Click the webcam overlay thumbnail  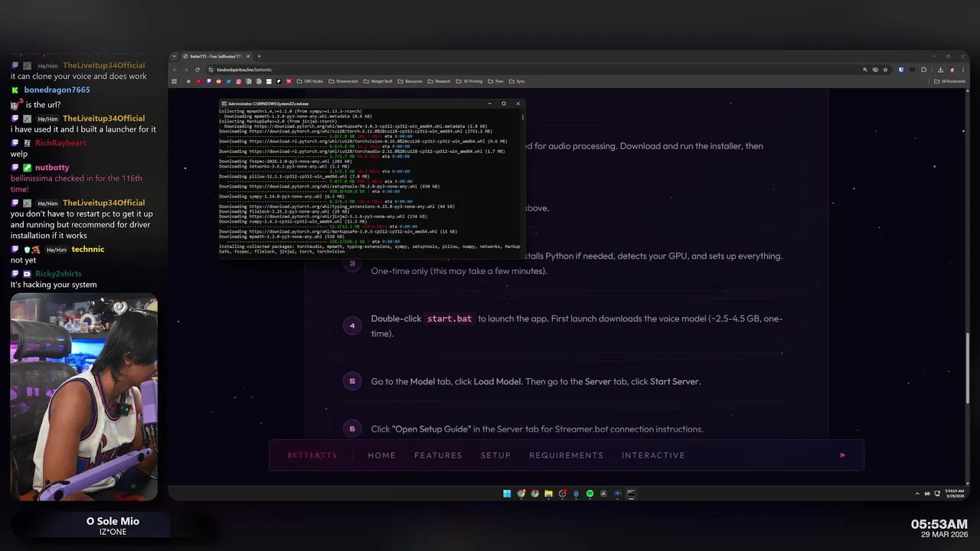click(x=83, y=397)
